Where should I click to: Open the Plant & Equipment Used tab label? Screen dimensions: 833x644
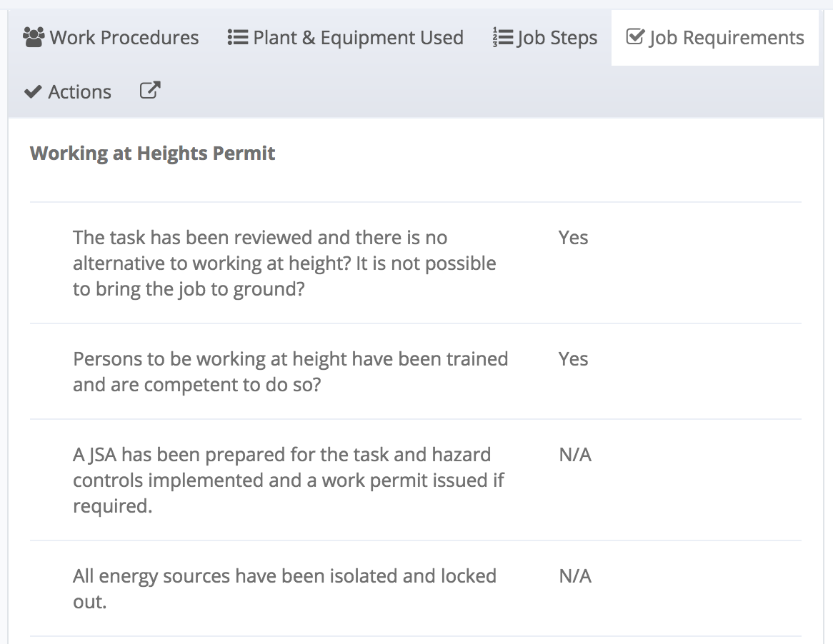pyautogui.click(x=358, y=38)
